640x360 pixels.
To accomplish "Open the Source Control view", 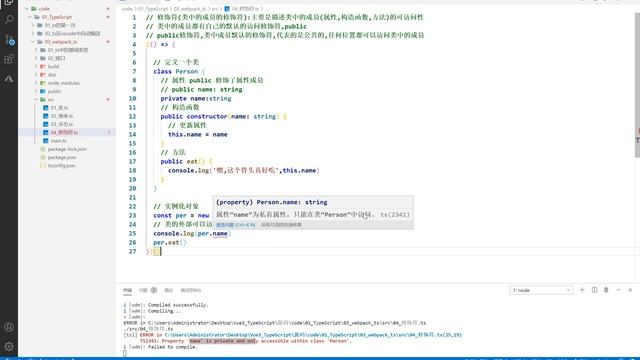I will (x=9, y=40).
